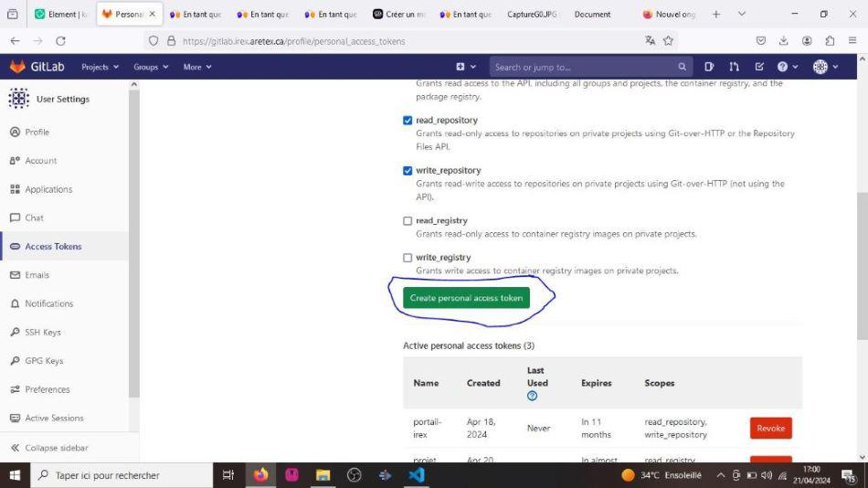Select Access Tokens in sidebar
Image resolution: width=868 pixels, height=488 pixels.
click(x=64, y=247)
